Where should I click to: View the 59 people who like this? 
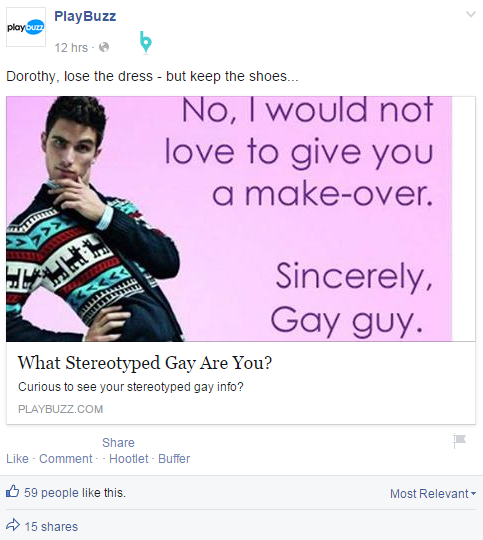75,493
